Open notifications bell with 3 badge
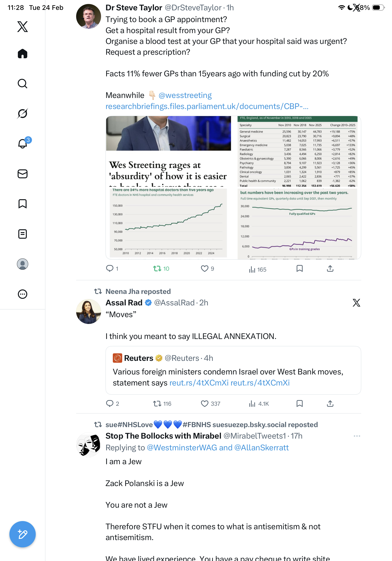Viewport: 392px width, 561px height. (x=23, y=144)
